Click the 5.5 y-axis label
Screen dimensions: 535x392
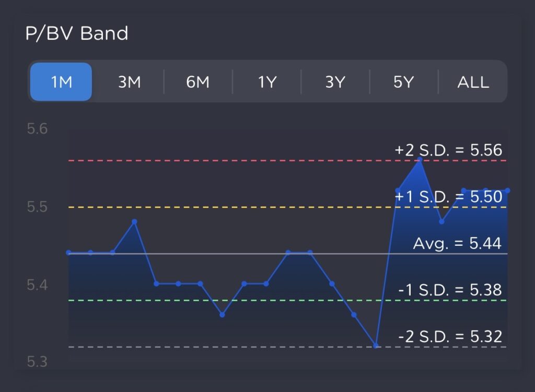pos(37,207)
